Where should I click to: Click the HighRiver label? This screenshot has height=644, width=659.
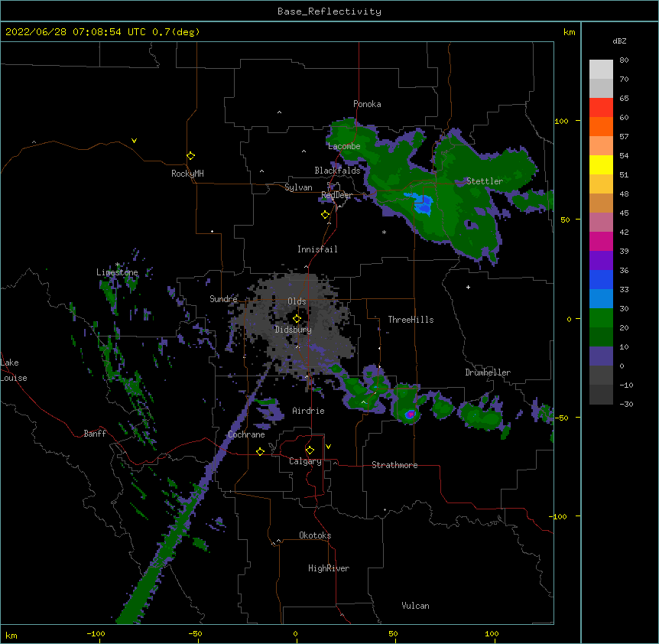coord(329,568)
